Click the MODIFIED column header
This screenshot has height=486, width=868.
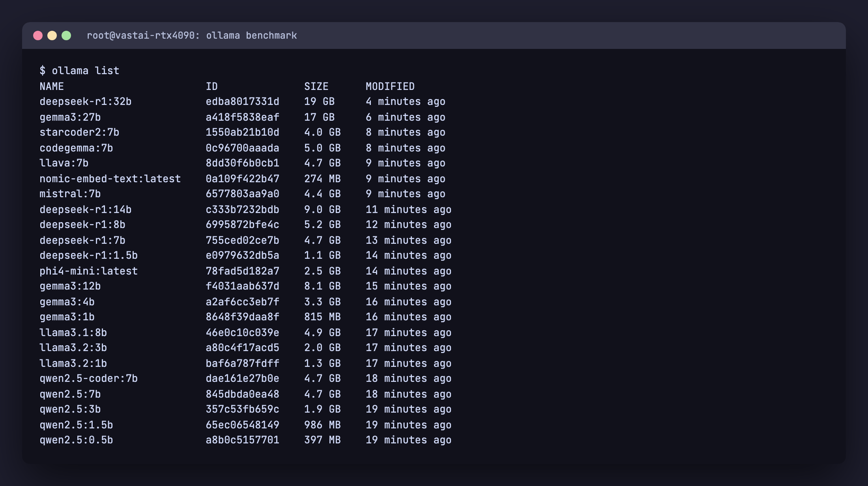(x=390, y=86)
